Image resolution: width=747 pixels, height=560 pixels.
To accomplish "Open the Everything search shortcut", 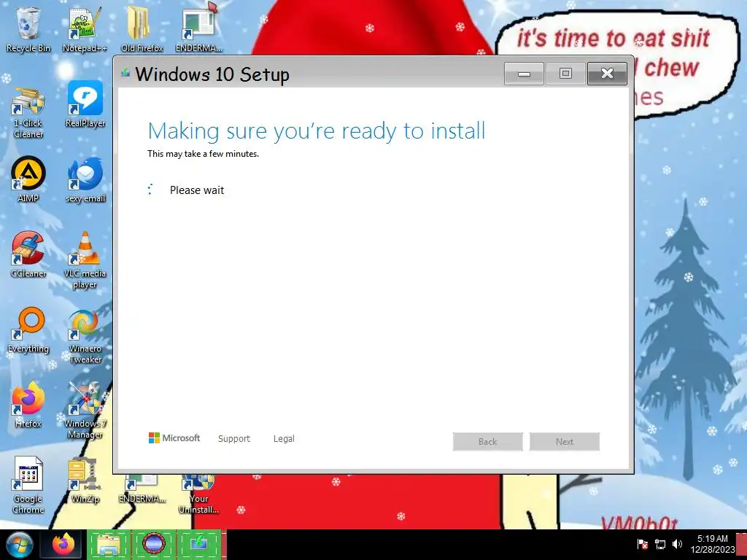I will coord(28,330).
